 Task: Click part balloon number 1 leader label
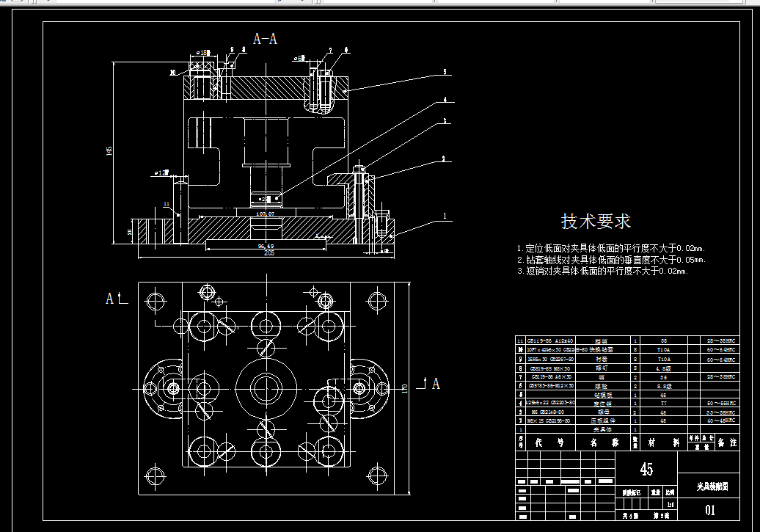tap(445, 216)
